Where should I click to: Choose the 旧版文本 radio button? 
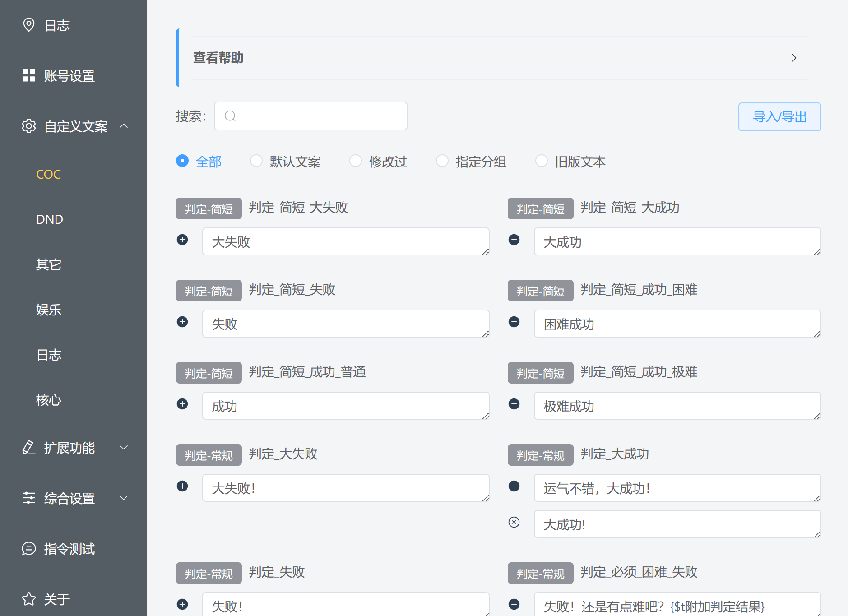tap(542, 161)
